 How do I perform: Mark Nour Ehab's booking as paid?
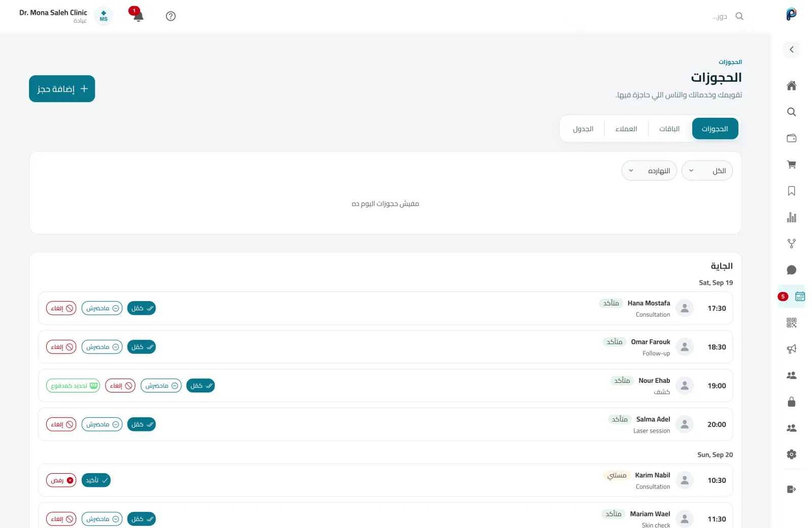[73, 386]
